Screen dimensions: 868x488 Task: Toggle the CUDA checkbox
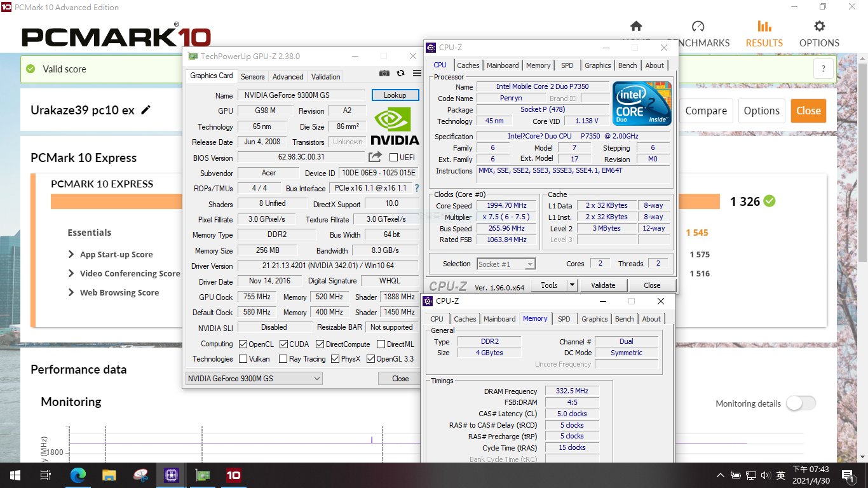coord(283,344)
